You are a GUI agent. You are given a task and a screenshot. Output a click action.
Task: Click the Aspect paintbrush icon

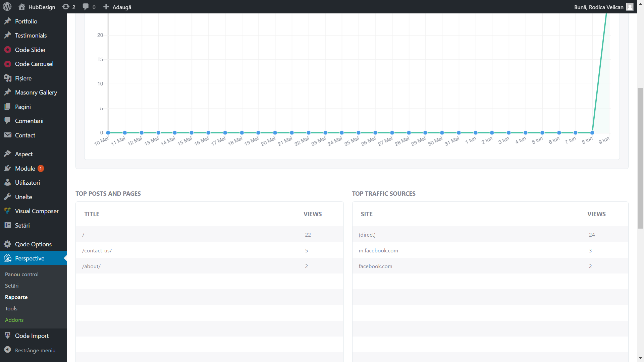pos(7,154)
